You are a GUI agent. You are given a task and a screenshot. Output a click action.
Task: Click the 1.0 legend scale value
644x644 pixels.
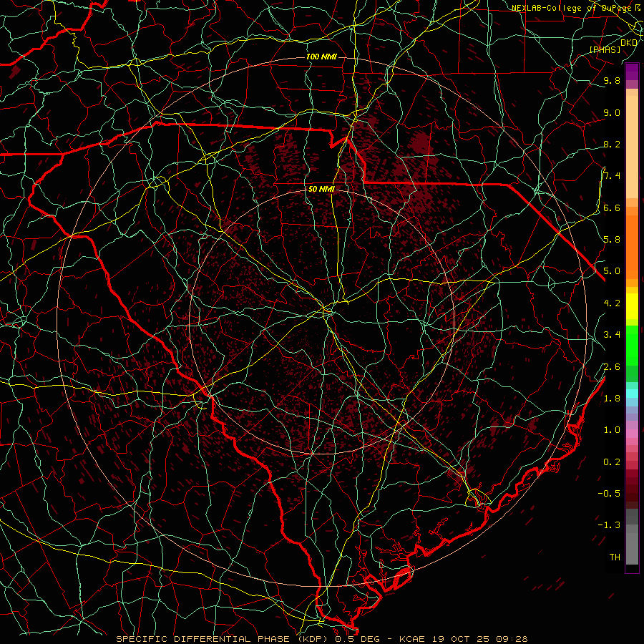click(612, 430)
